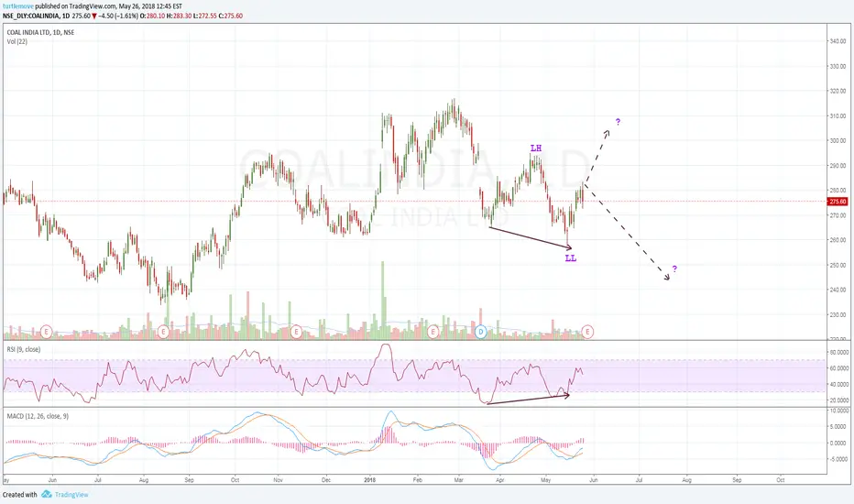Click the 'COAL INDIA LTD, 1D, NSE' legend
The image size is (854, 504).
point(41,33)
